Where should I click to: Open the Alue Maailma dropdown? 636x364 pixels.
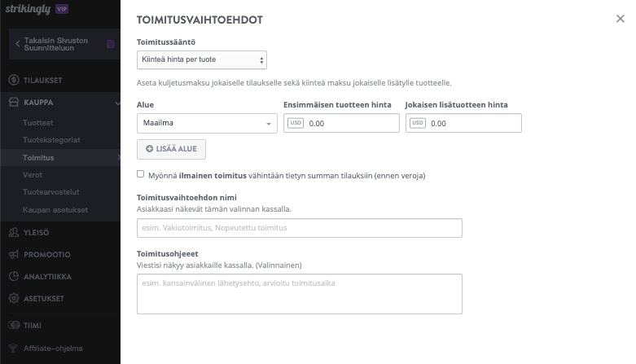[x=207, y=123]
